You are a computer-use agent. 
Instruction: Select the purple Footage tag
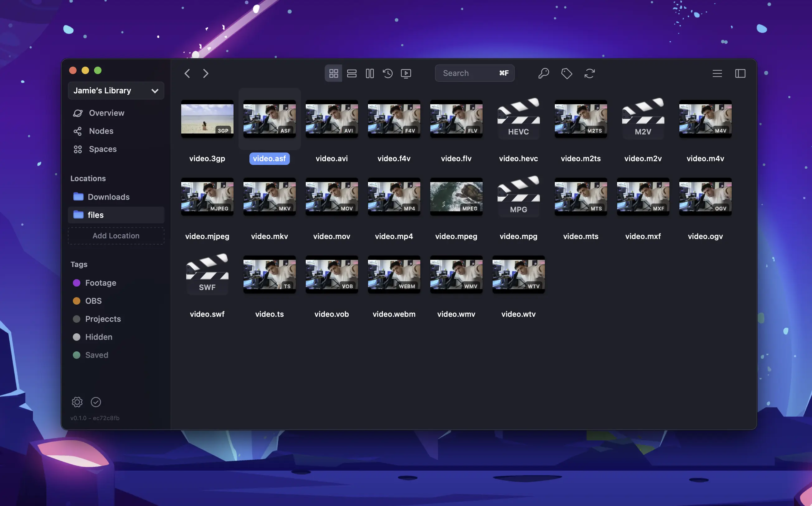point(101,283)
